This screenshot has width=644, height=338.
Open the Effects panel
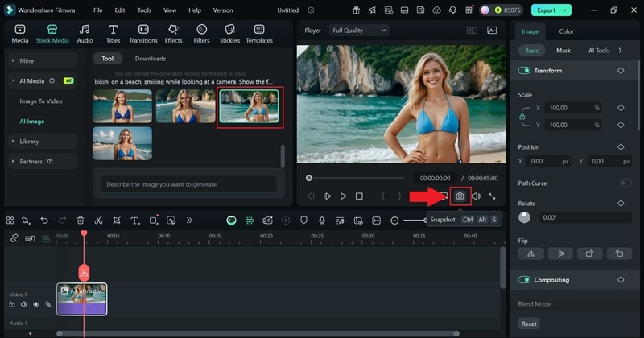point(173,34)
